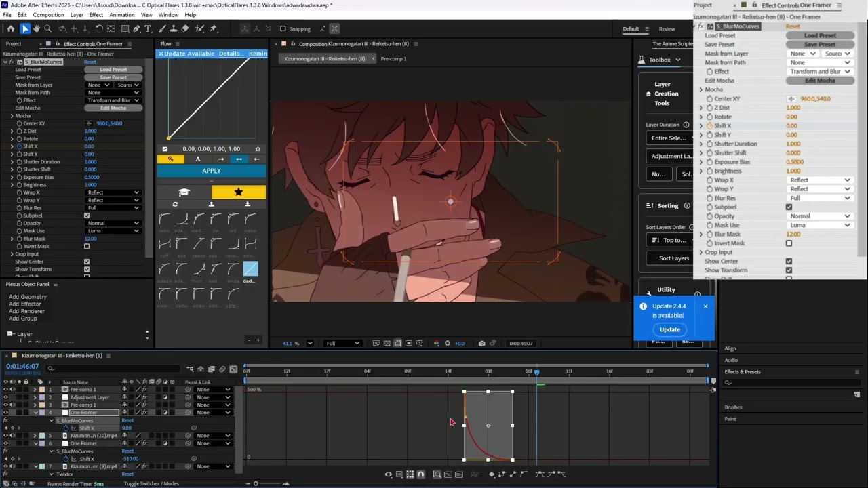Open parent dropdown 'None' for layer 1
The height and width of the screenshot is (488, 868).
pyautogui.click(x=214, y=390)
